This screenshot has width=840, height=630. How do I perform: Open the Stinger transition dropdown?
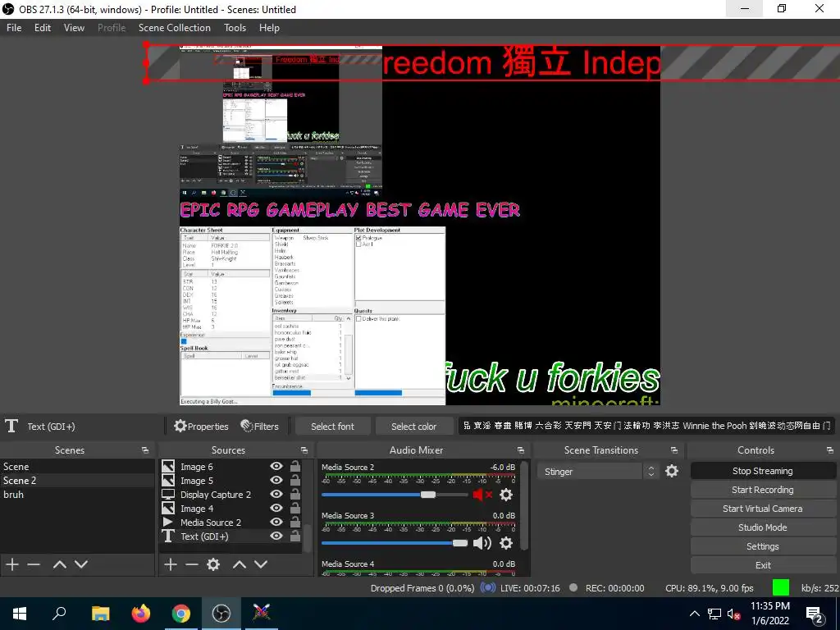[x=598, y=472]
